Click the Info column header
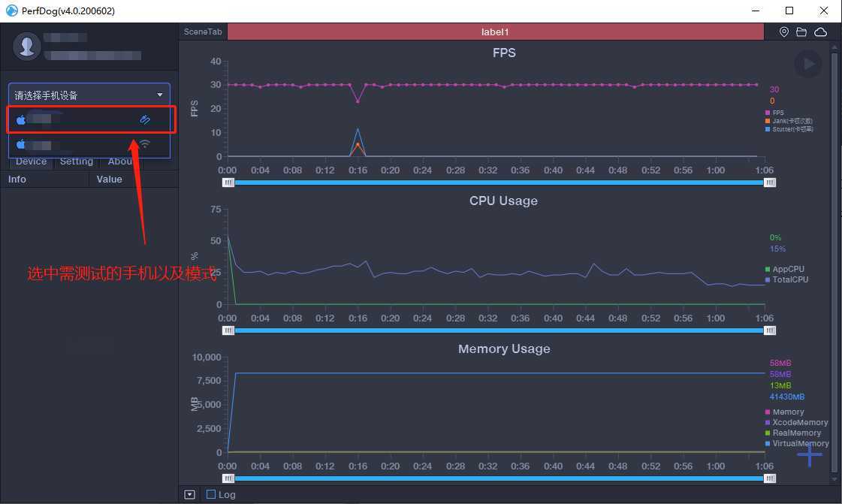 [17, 180]
